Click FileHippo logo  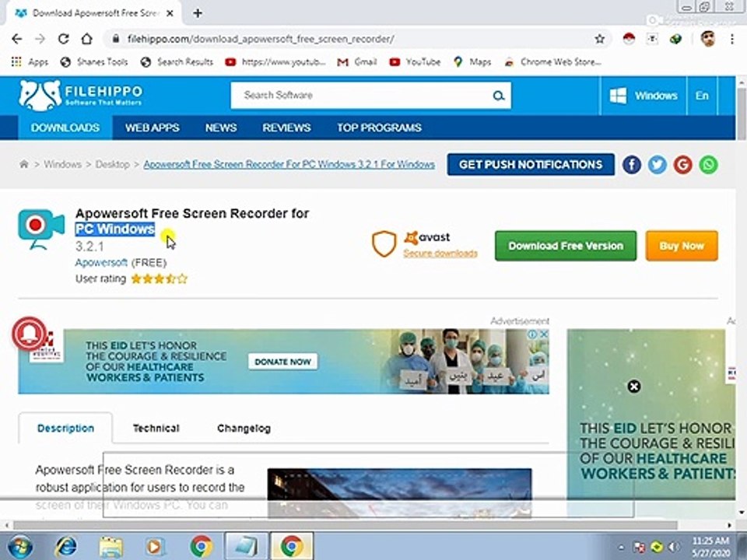81,95
